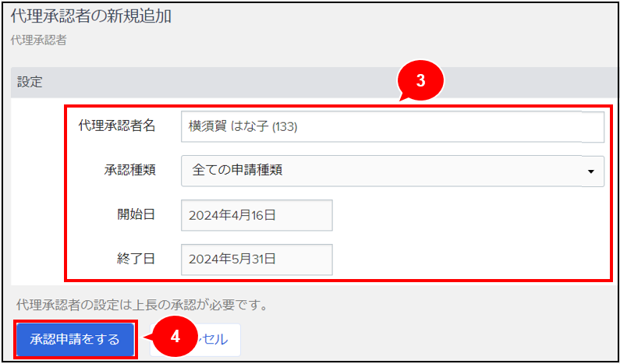The image size is (620, 364).
Task: Click the 開始日 date field
Action: (x=257, y=215)
